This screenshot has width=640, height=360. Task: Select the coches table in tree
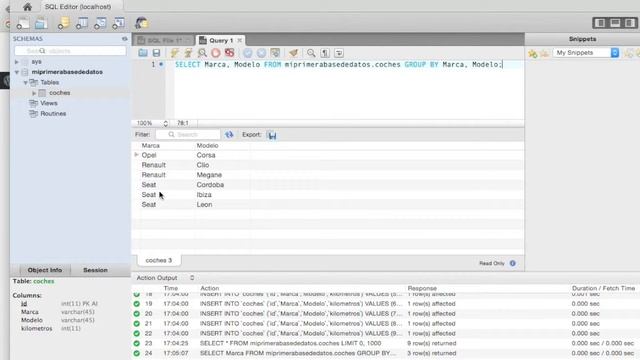[x=60, y=93]
